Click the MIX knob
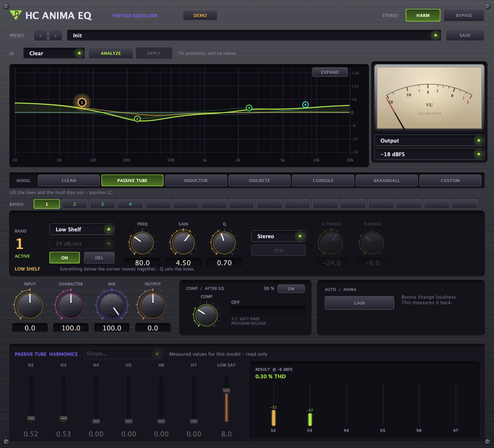Viewport: 494px width, 448px height. point(112,305)
